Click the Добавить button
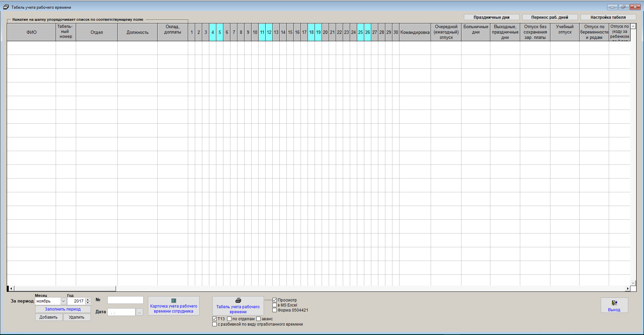This screenshot has width=644, height=335. click(x=49, y=317)
